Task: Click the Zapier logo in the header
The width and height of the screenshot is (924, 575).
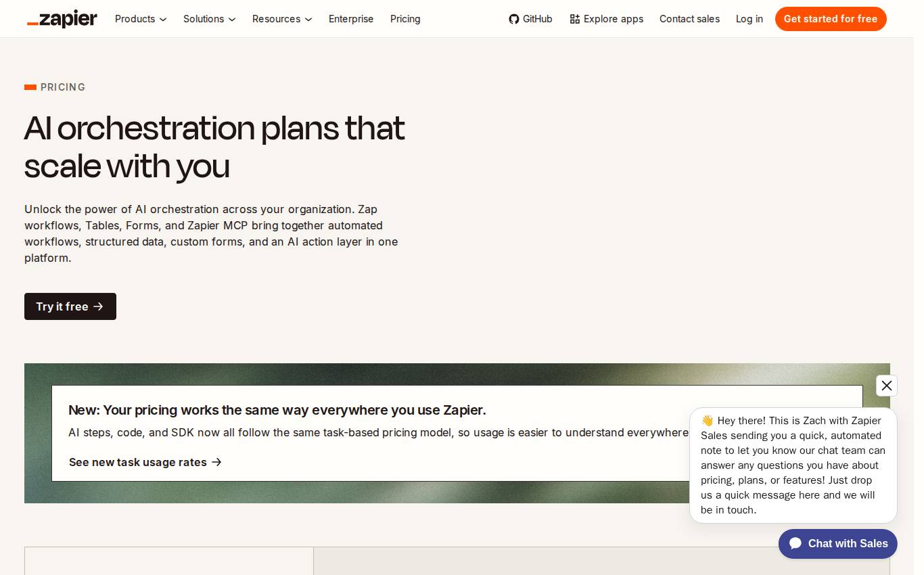Action: pos(62,19)
